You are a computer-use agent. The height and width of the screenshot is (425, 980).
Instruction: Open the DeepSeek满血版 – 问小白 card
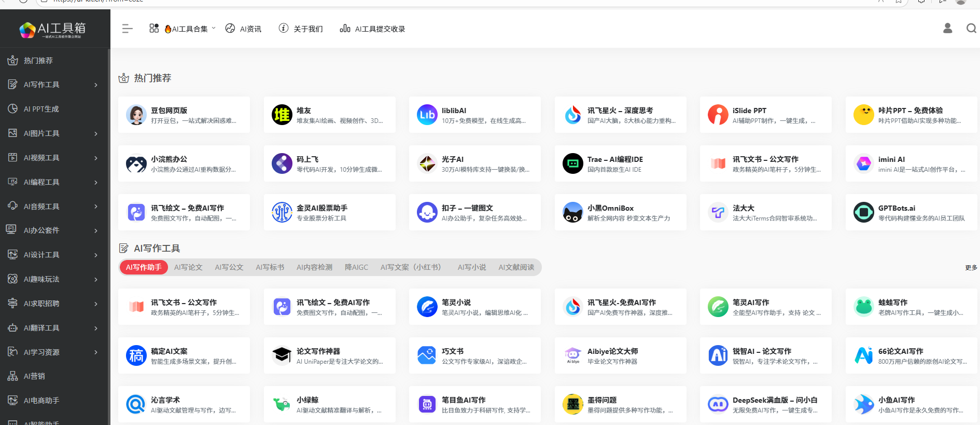pos(766,404)
